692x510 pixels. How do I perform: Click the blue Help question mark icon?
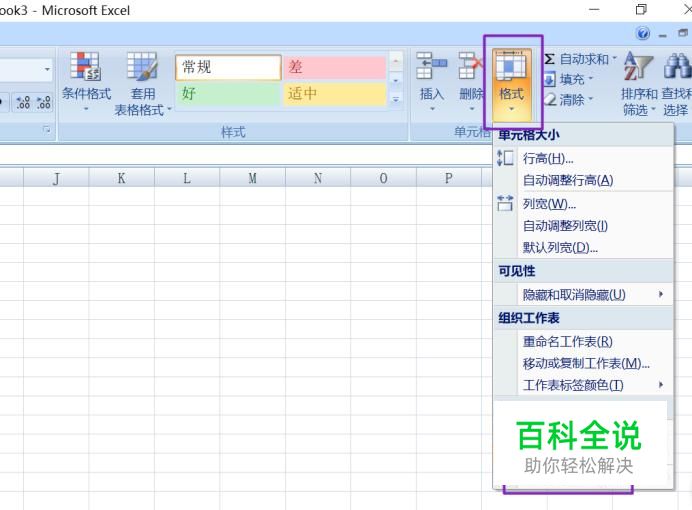[x=643, y=33]
